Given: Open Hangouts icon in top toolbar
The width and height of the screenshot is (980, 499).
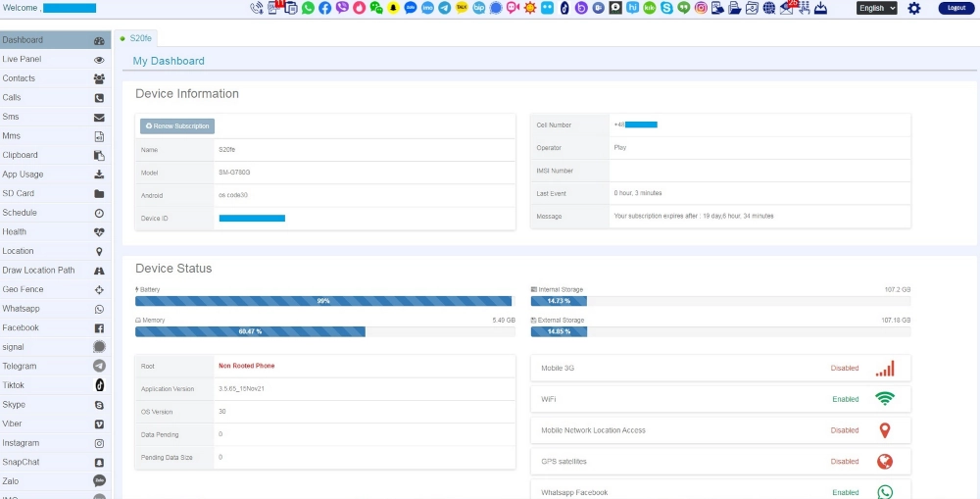Looking at the screenshot, I should (x=684, y=8).
